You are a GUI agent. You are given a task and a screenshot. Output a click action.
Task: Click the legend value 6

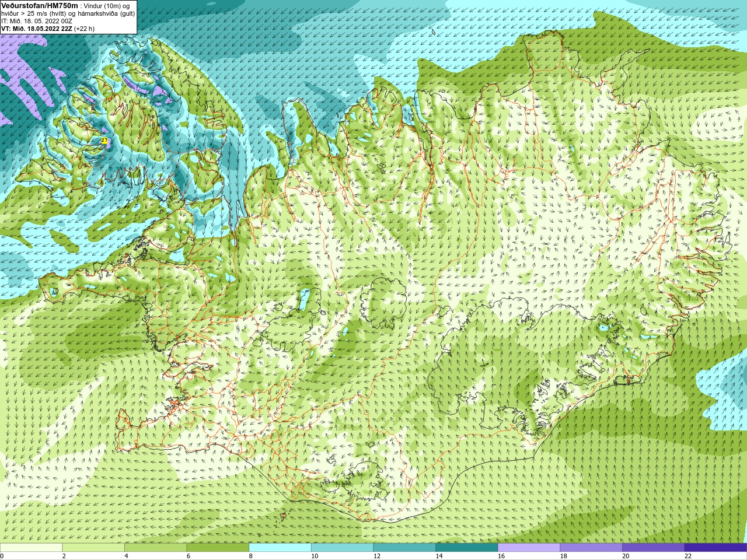(x=189, y=556)
